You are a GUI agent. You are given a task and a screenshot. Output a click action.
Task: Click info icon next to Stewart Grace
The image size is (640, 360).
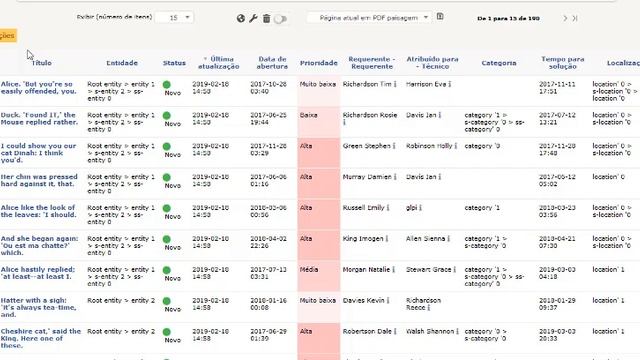point(454,269)
